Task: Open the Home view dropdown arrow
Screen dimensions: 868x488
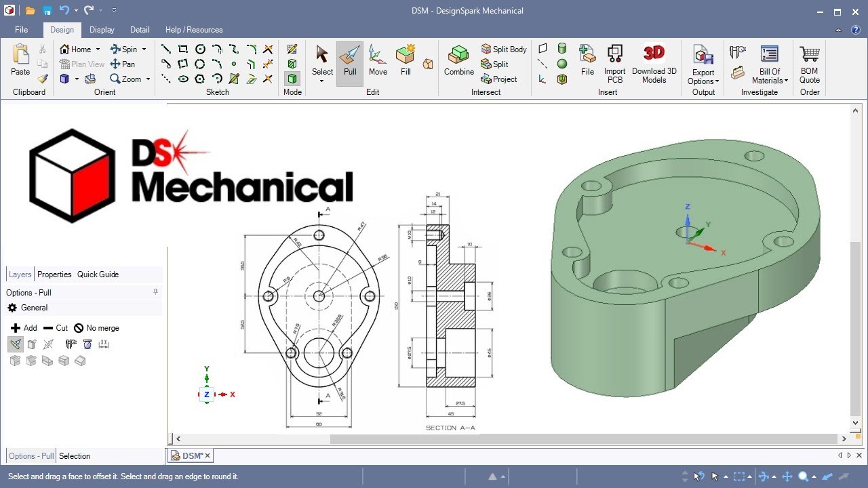Action: tap(98, 49)
